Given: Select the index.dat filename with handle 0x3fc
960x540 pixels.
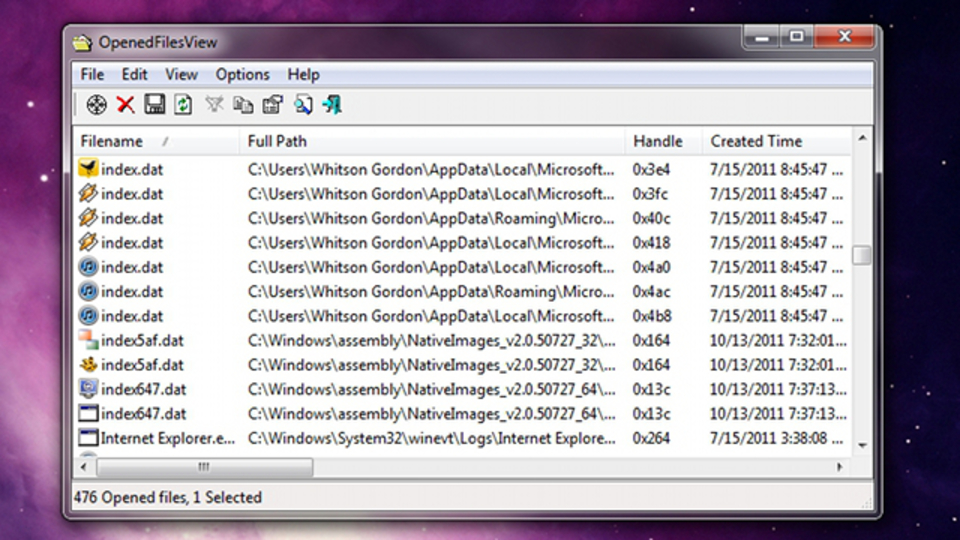Looking at the screenshot, I should [132, 194].
